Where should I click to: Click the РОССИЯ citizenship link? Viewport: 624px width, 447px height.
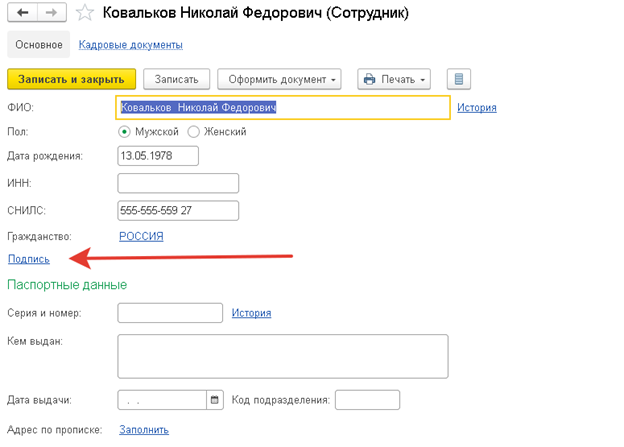click(141, 236)
